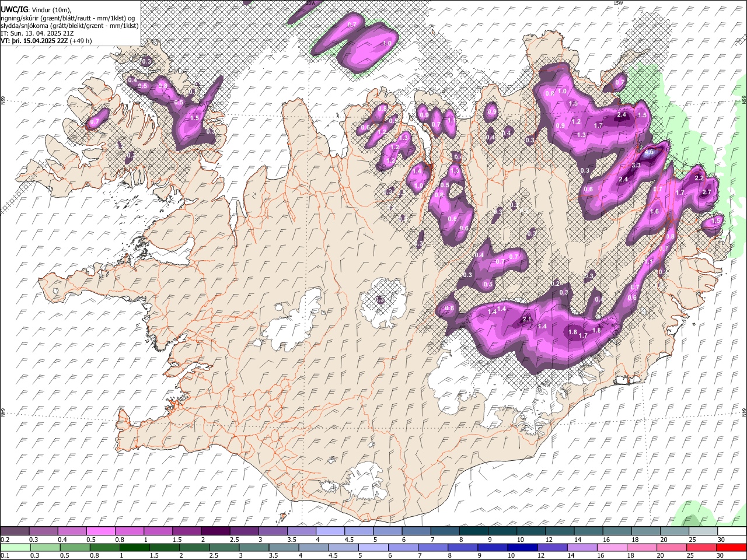This screenshot has height=560, width=747.
Task: Click the dark teal 8 swatch, upper legend row
Action: (x=474, y=531)
